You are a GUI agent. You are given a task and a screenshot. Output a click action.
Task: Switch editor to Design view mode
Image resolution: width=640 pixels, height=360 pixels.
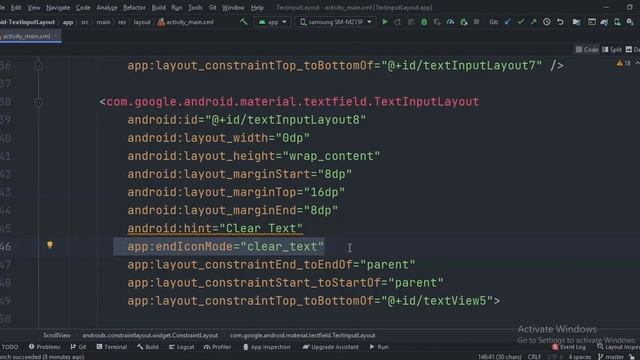pos(633,49)
